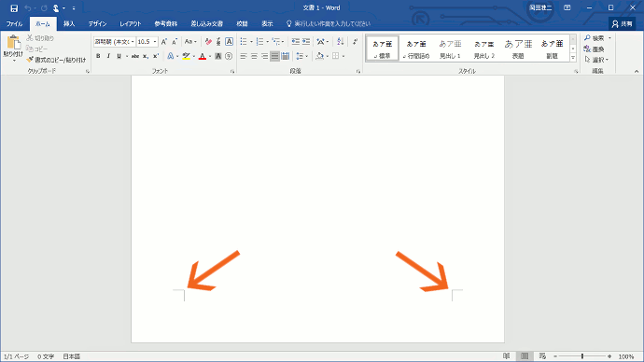
Task: Click Text Effects glowing A icon
Action: pyautogui.click(x=171, y=56)
